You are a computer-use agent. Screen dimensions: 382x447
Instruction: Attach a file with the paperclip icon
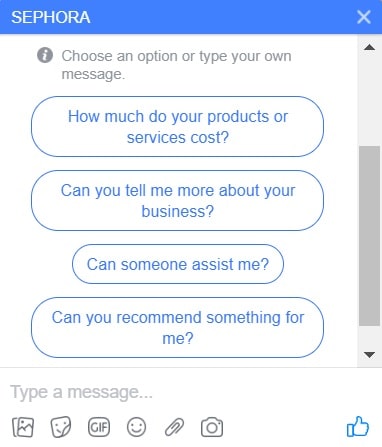pos(174,427)
